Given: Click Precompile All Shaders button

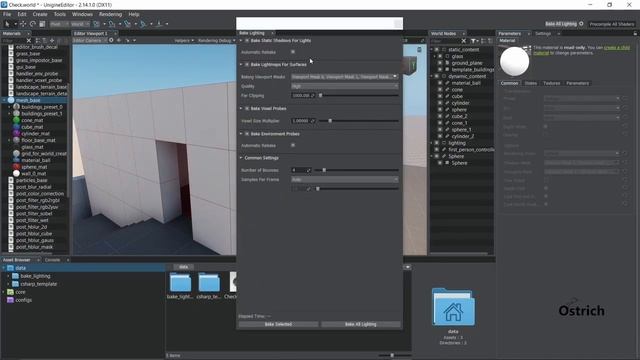Looking at the screenshot, I should coord(612,24).
